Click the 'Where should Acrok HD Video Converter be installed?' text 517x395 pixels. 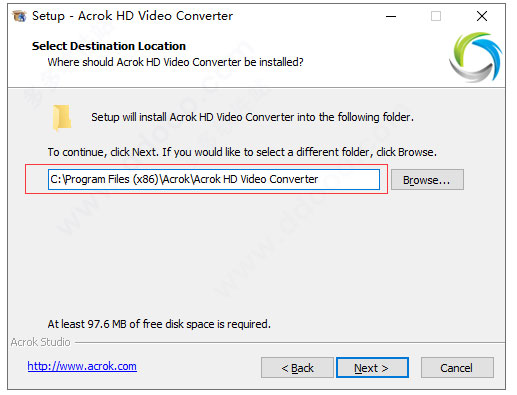point(175,62)
